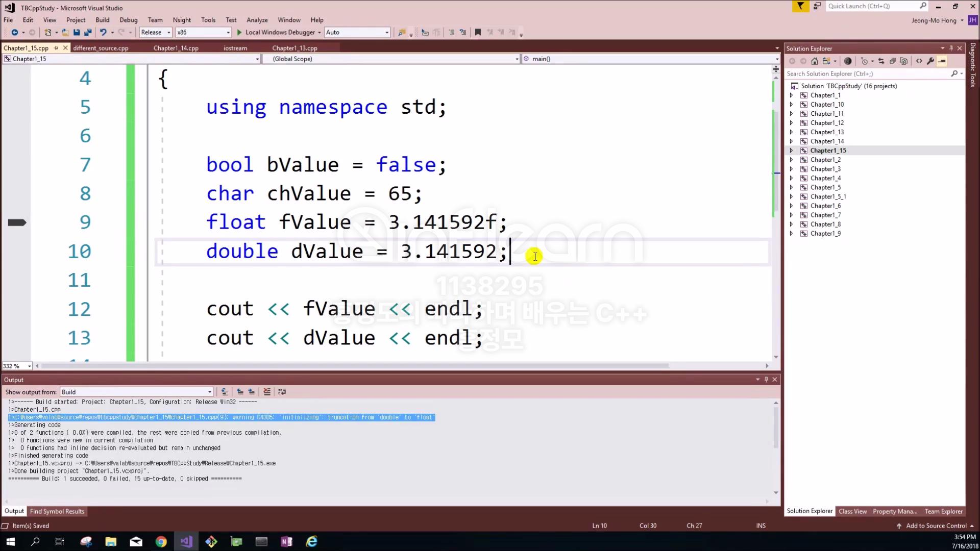Screen dimensions: 980x551
Task: Open the Debug menu
Action: coord(128,20)
